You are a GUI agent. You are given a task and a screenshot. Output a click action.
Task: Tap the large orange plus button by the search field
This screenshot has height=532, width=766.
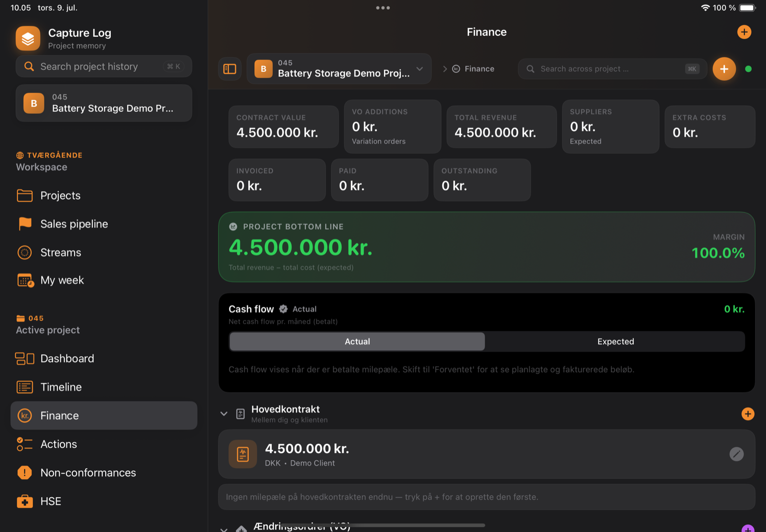pyautogui.click(x=724, y=69)
